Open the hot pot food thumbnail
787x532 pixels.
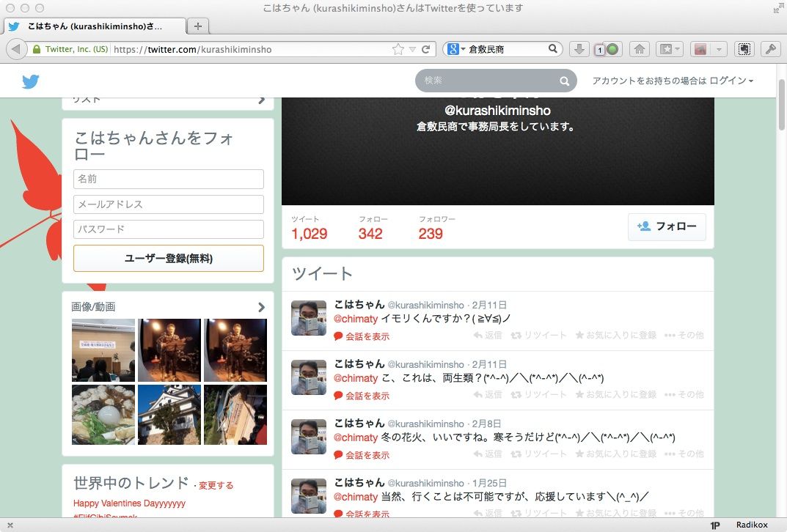click(103, 414)
